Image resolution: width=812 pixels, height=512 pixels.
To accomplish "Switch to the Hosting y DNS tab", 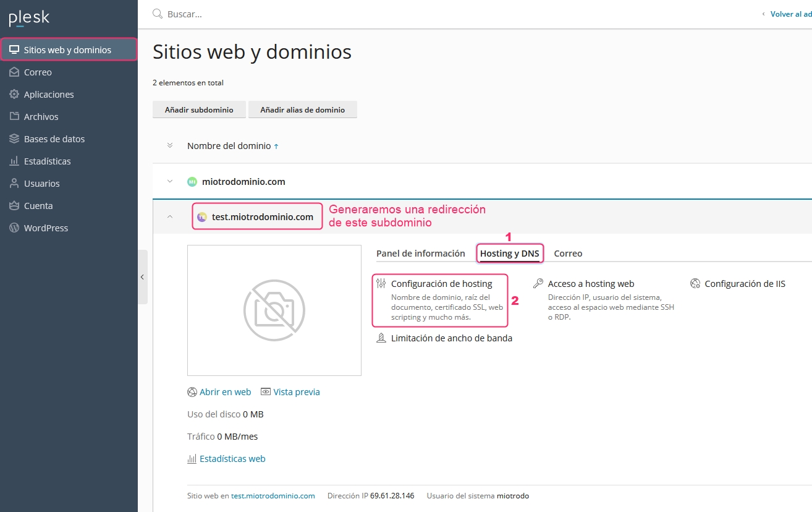I will pos(509,254).
